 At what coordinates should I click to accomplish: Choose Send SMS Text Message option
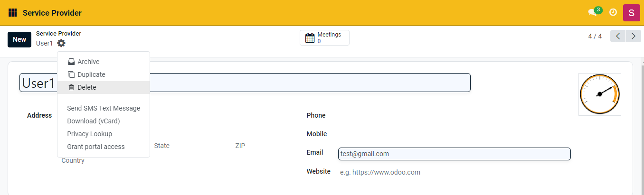click(104, 108)
